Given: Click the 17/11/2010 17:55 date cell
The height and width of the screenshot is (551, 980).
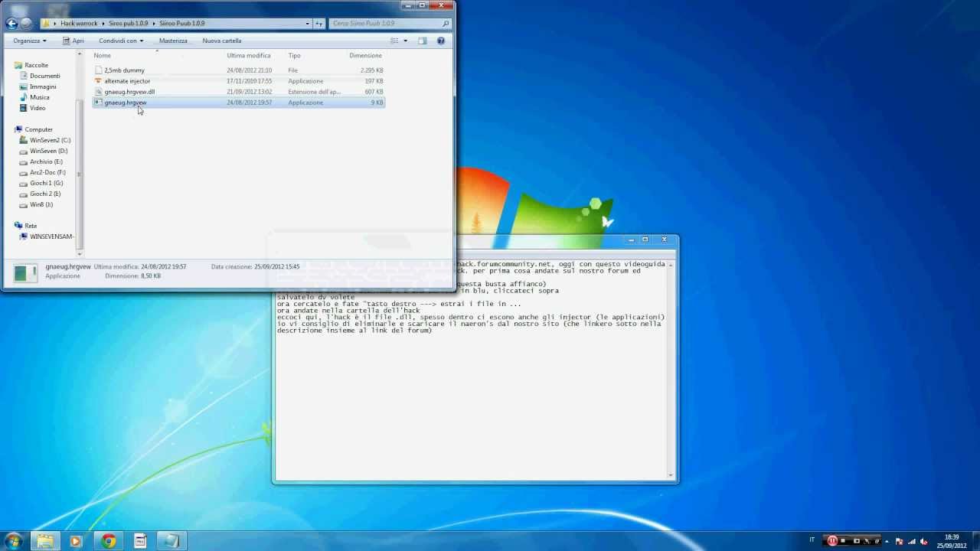Looking at the screenshot, I should (x=249, y=80).
